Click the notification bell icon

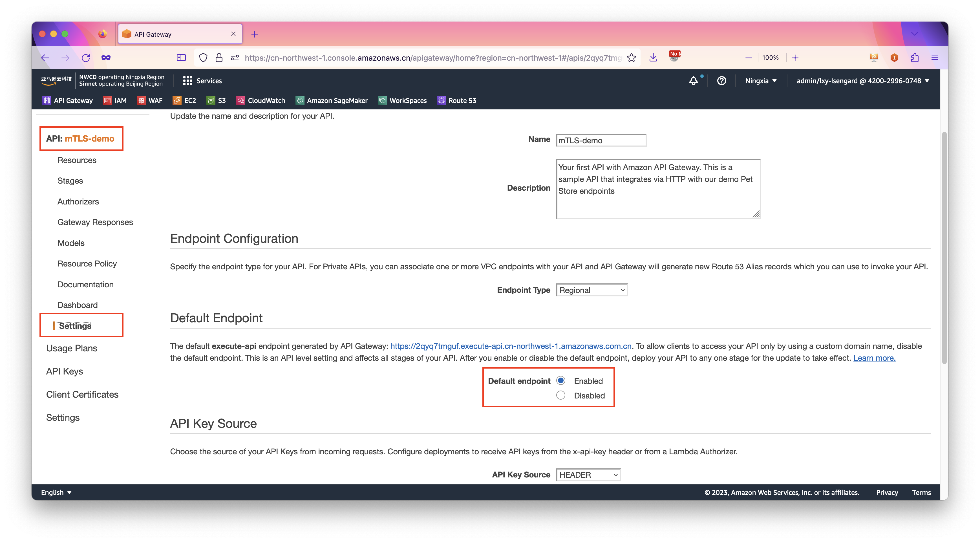tap(693, 81)
